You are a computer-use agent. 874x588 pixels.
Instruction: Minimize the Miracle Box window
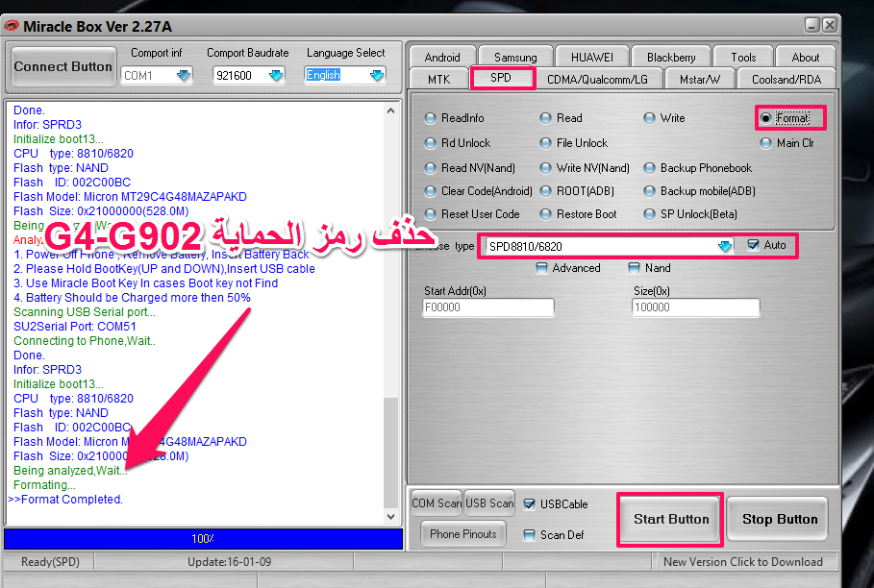812,25
